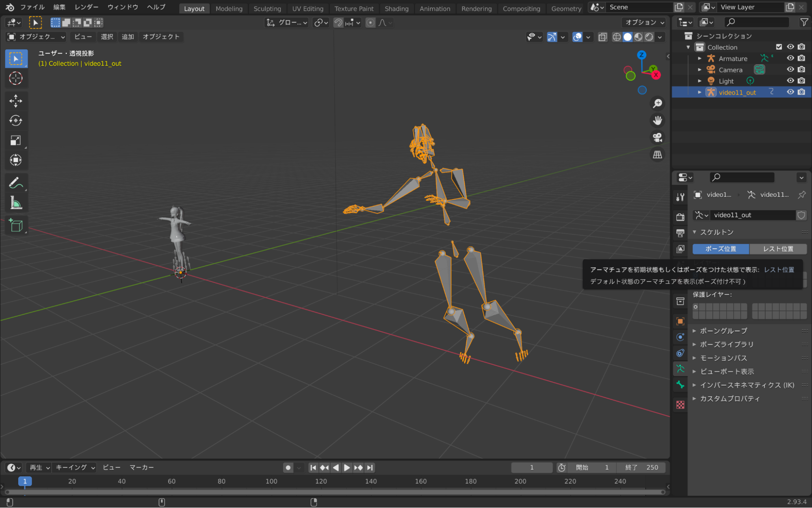The height and width of the screenshot is (508, 812).
Task: Switch perspective/orthographic grid icon
Action: (x=657, y=155)
